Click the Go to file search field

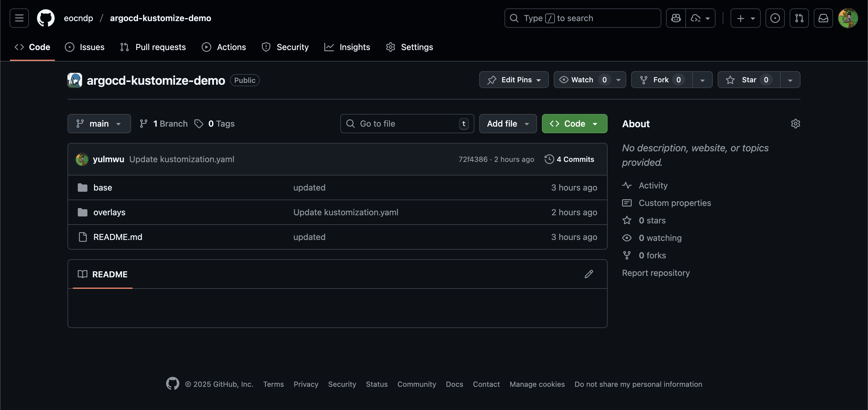407,124
